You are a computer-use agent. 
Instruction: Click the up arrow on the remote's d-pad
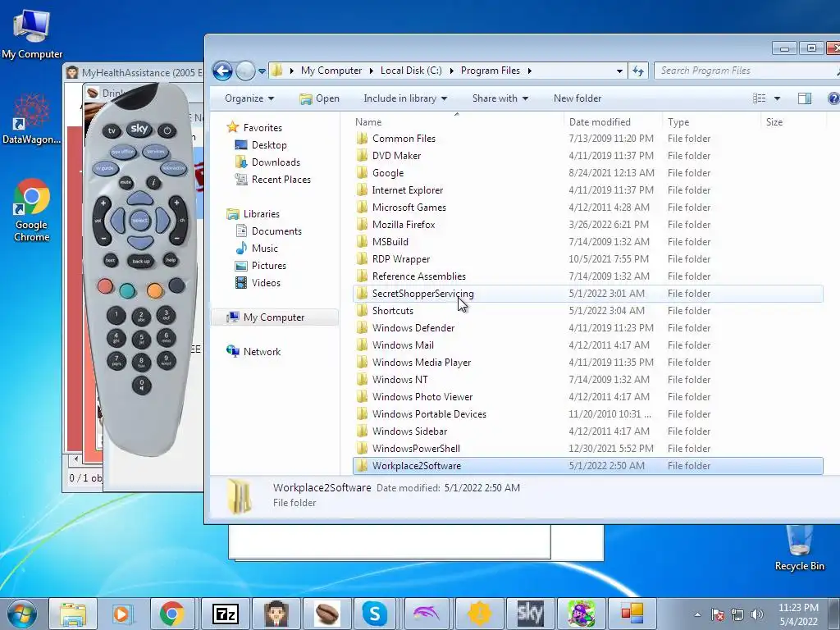tap(139, 199)
